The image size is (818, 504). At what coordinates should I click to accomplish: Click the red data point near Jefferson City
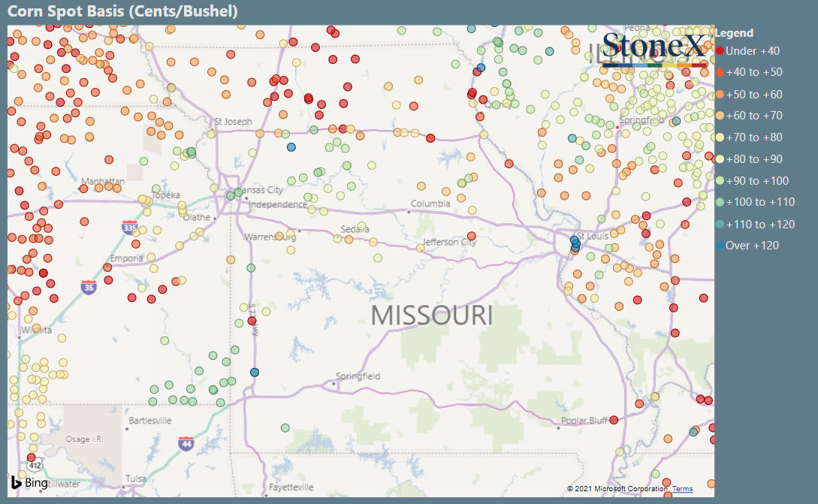[x=472, y=237]
